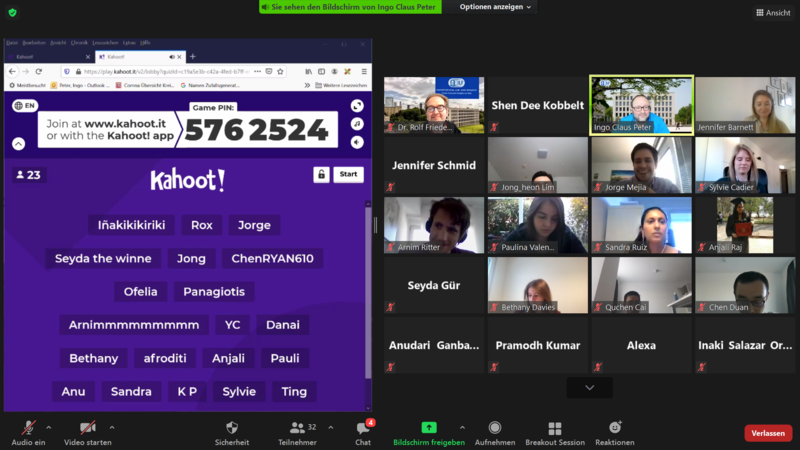Open the Optionen anzeigen dropdown

(x=495, y=7)
